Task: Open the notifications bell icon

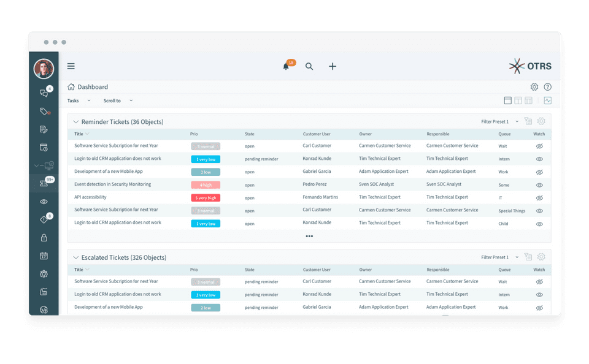Action: coord(286,66)
